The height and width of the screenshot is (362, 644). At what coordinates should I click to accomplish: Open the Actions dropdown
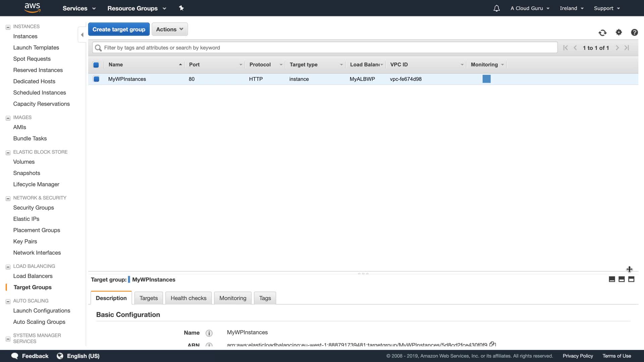(169, 29)
